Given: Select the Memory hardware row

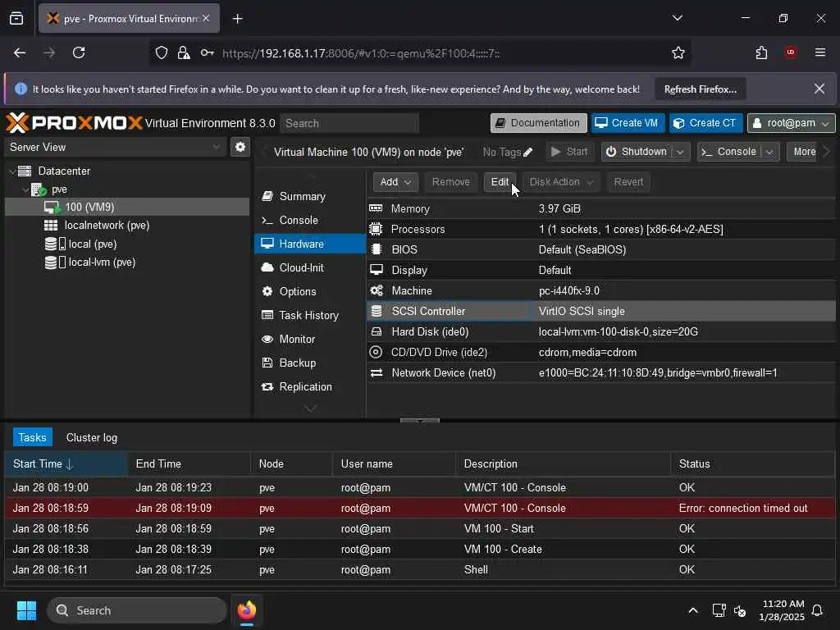Looking at the screenshot, I should pos(600,209).
